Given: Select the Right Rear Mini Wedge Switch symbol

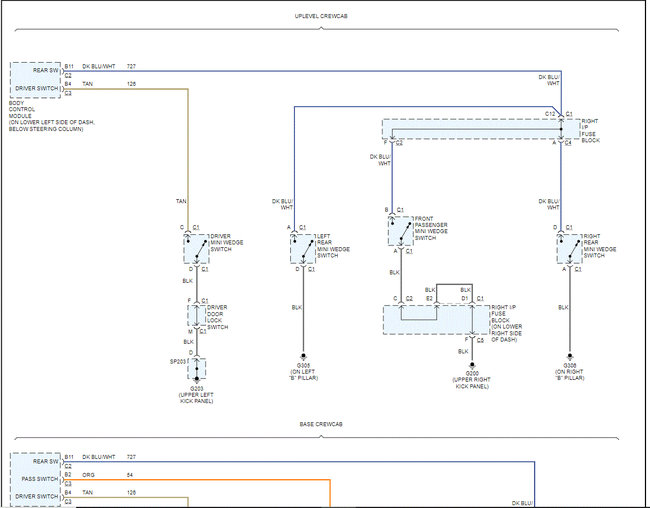Looking at the screenshot, I should tap(570, 249).
